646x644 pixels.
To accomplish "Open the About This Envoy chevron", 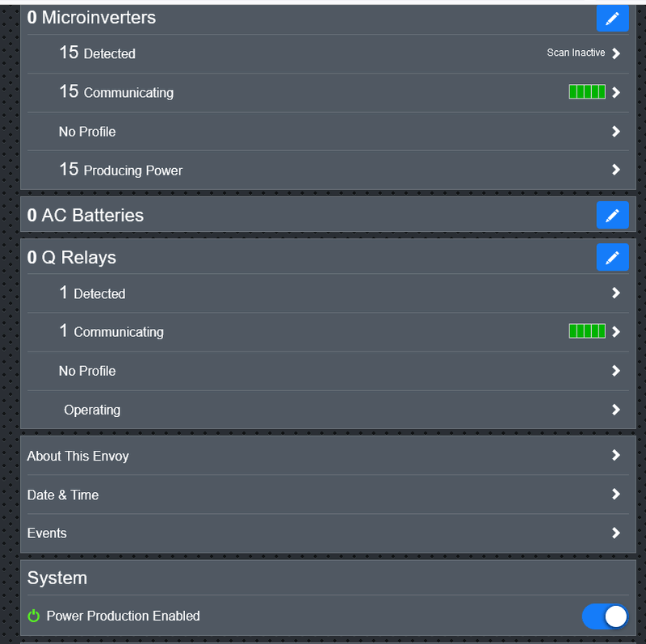I will point(616,456).
